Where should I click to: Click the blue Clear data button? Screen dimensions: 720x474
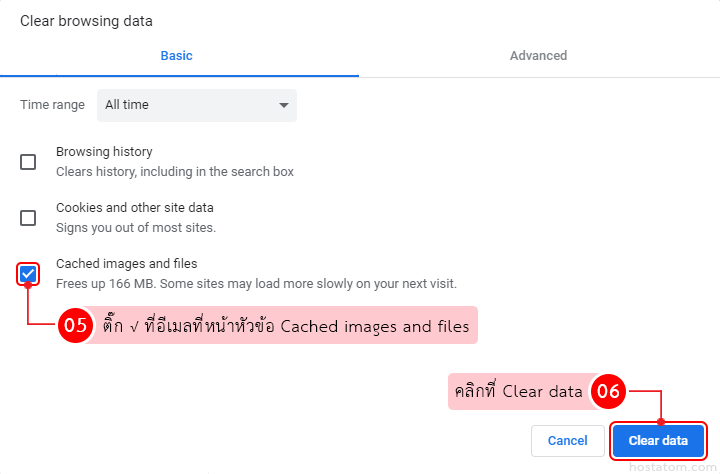(658, 441)
